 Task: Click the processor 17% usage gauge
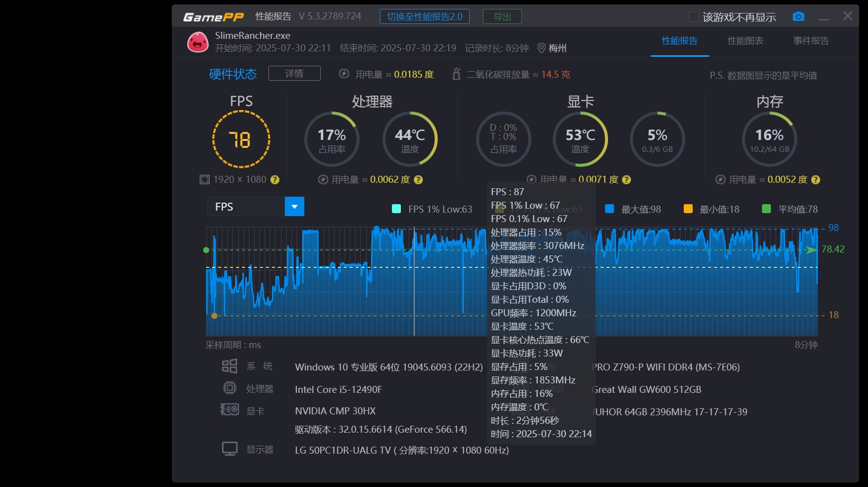(x=332, y=139)
